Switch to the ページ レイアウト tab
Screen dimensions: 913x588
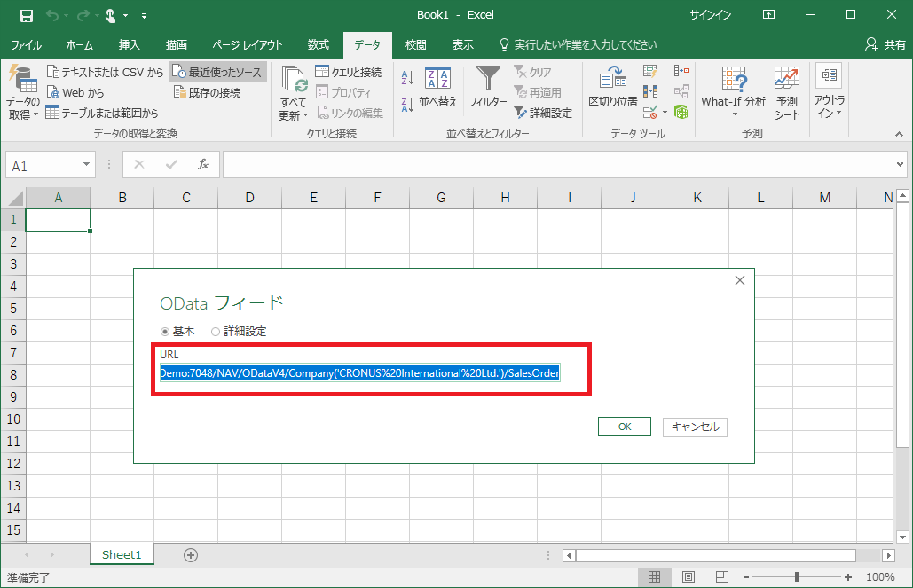click(248, 45)
